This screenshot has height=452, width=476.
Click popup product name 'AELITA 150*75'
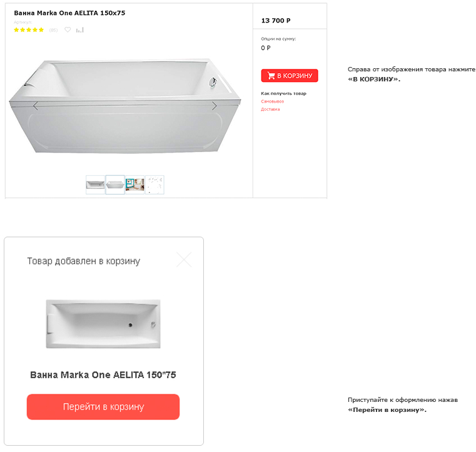[103, 375]
